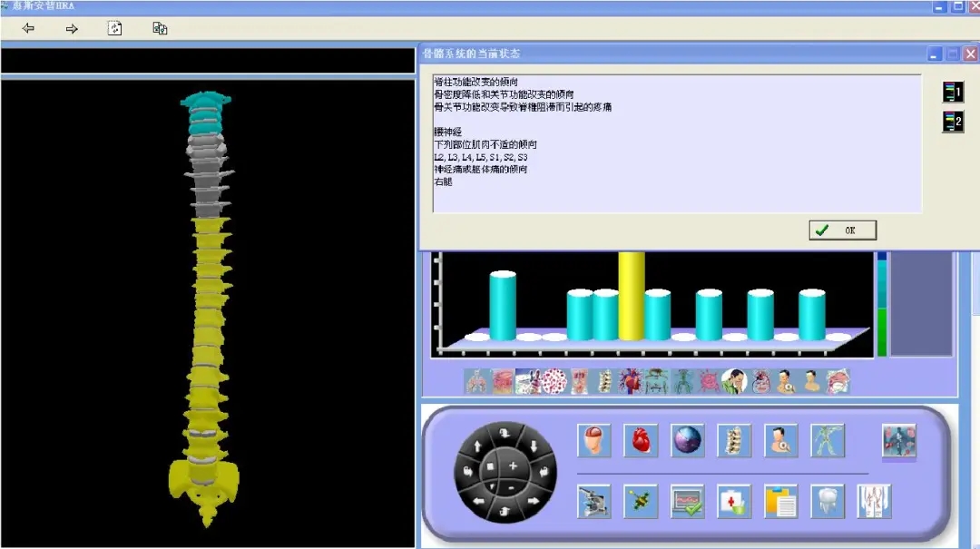The image size is (980, 549).
Task: Click the refresh document toolbar icon
Action: (x=115, y=28)
